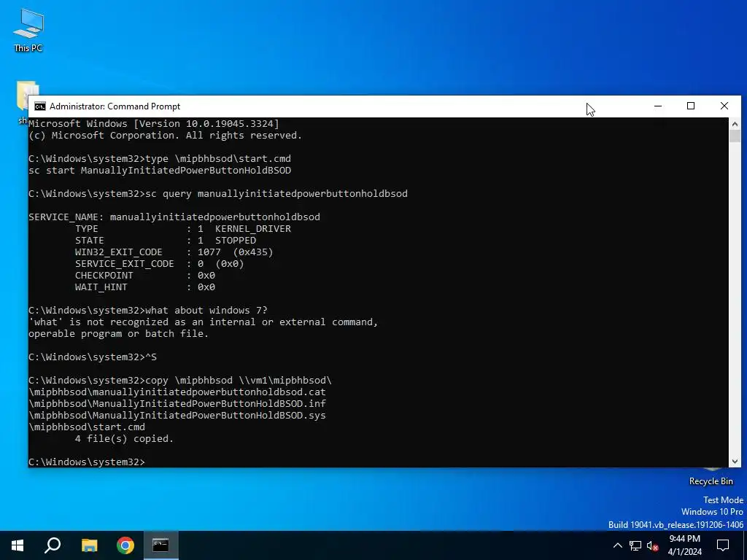Close the Command Prompt window
747x560 pixels.
click(724, 106)
